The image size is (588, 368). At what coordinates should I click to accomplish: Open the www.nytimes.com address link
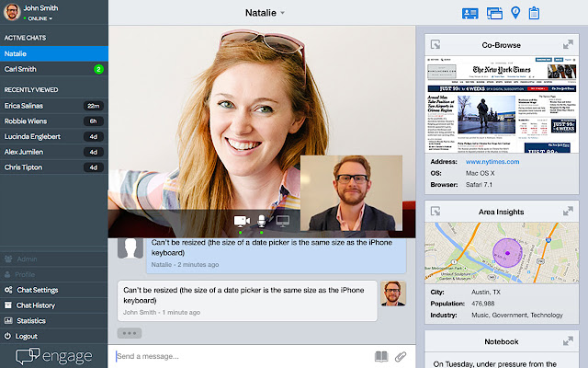click(492, 162)
